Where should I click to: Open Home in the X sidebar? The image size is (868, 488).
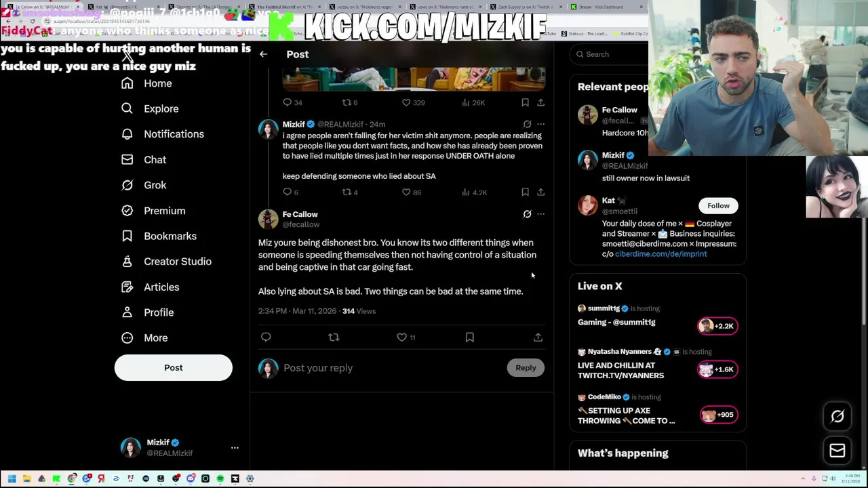pyautogui.click(x=147, y=83)
